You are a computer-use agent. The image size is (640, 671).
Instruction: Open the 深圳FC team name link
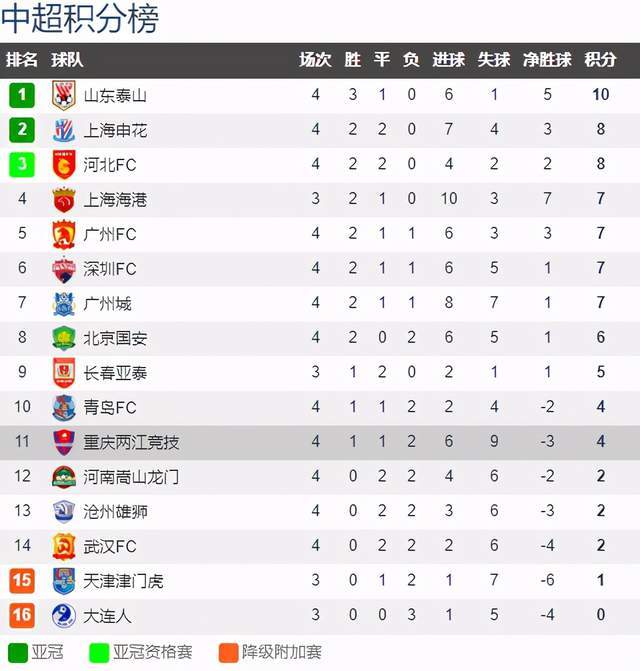(110, 269)
